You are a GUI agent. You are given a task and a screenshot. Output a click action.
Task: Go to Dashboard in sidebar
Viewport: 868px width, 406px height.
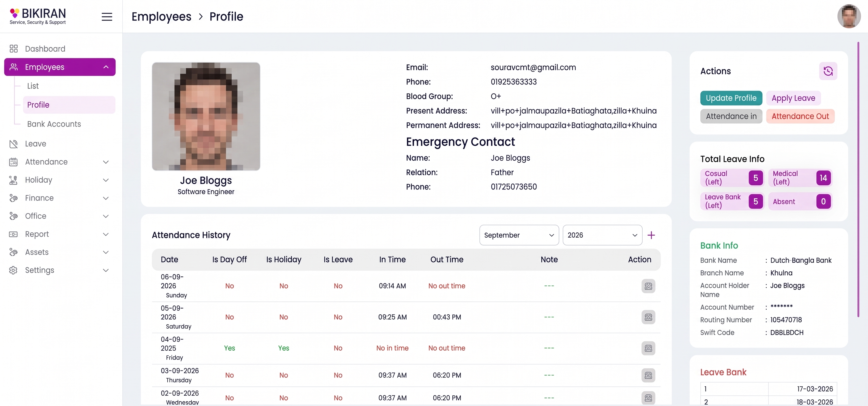tap(45, 49)
